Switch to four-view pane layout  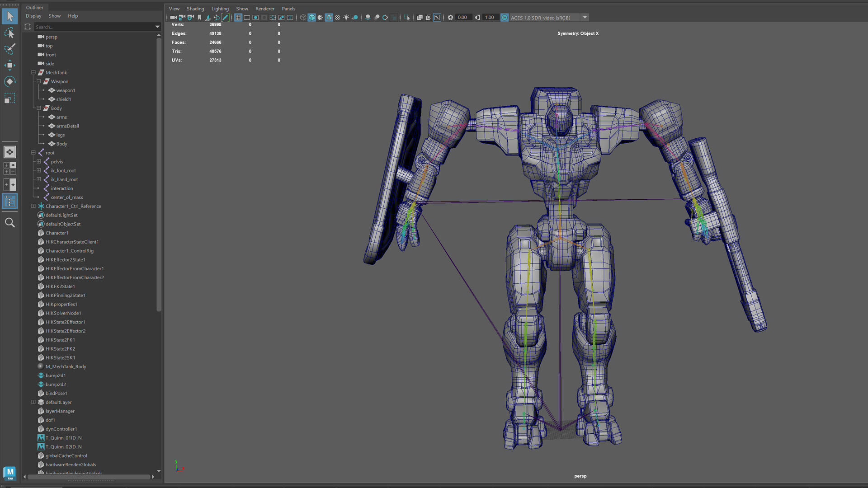[9, 168]
